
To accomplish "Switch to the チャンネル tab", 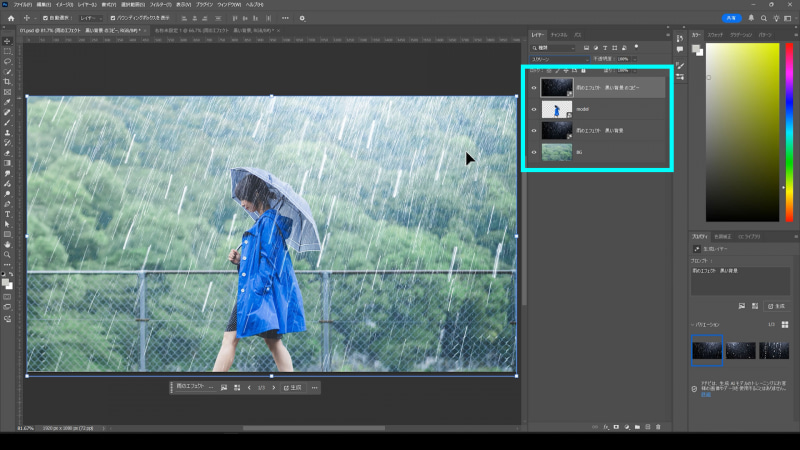I will pyautogui.click(x=559, y=35).
